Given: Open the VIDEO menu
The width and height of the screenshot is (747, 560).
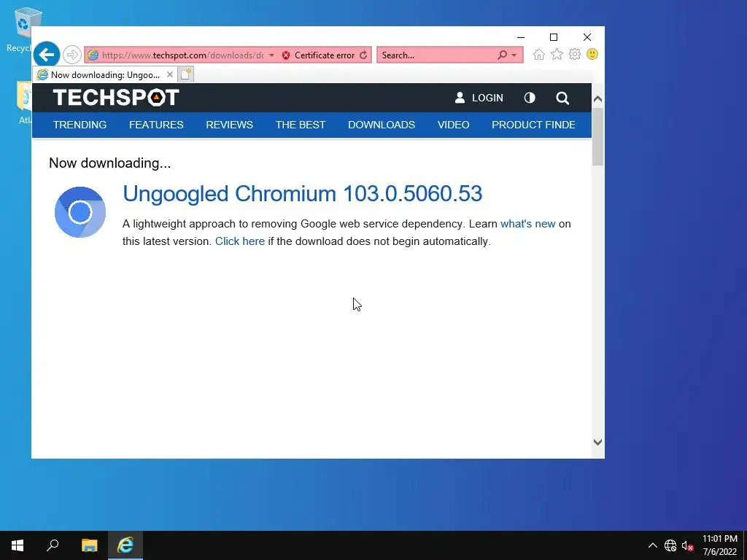Looking at the screenshot, I should pos(454,125).
